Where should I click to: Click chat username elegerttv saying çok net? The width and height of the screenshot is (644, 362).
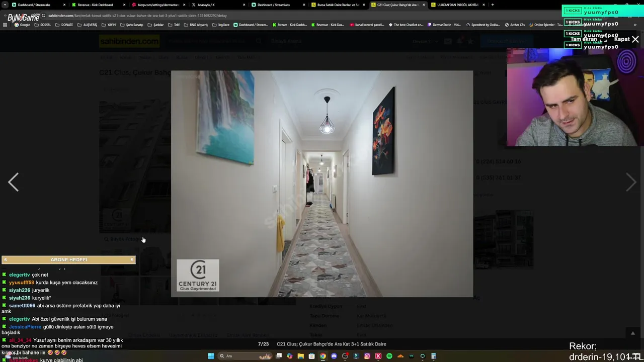pyautogui.click(x=19, y=275)
